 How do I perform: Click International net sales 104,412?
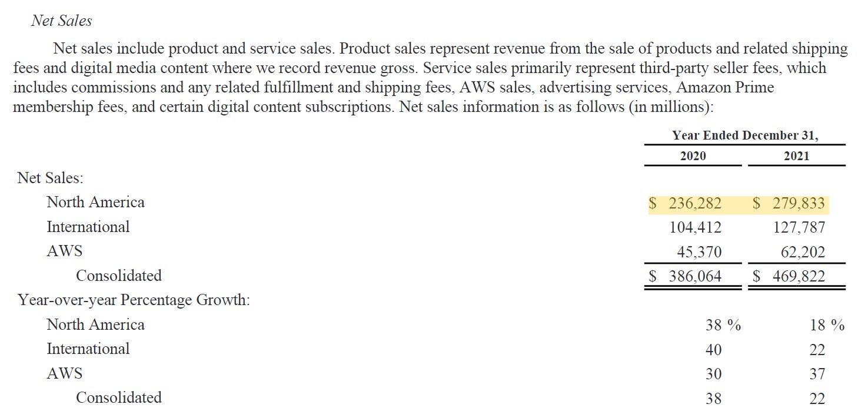point(696,227)
